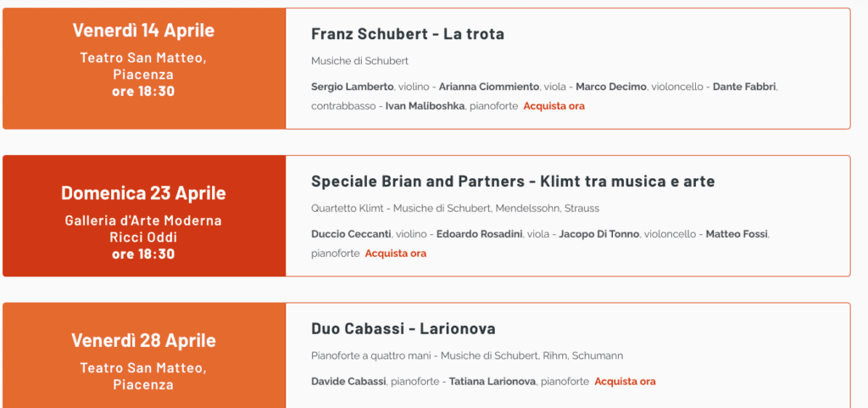Click pianist name Matteo Fossi

click(737, 234)
